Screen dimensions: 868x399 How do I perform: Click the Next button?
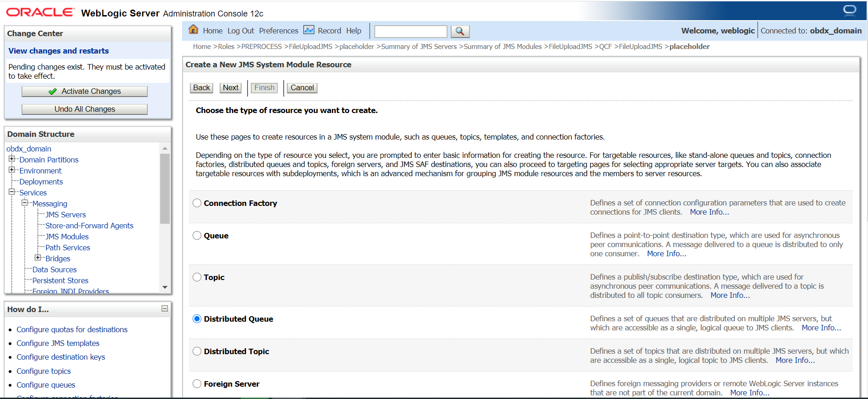pyautogui.click(x=231, y=88)
